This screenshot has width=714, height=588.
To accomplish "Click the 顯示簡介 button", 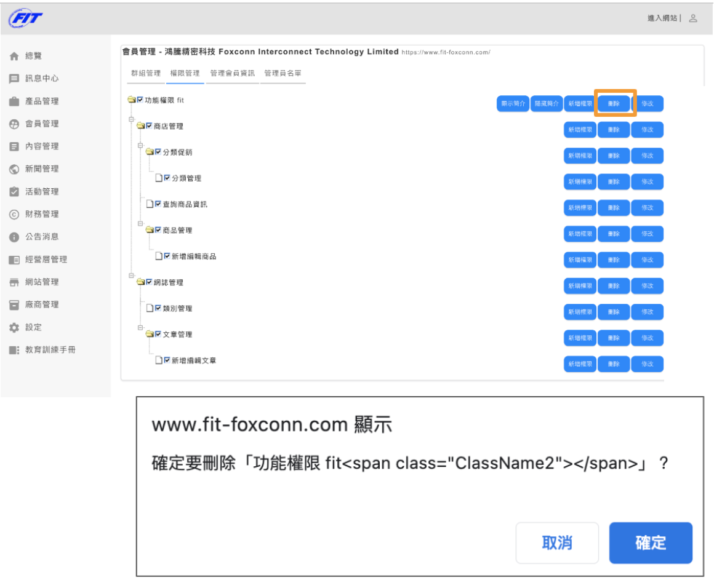I will click(513, 104).
